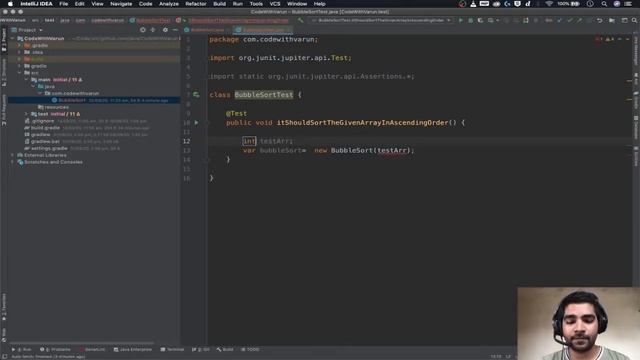The width and height of the screenshot is (640, 360).
Task: Select build.gradle in the project tree
Action: 45,128
